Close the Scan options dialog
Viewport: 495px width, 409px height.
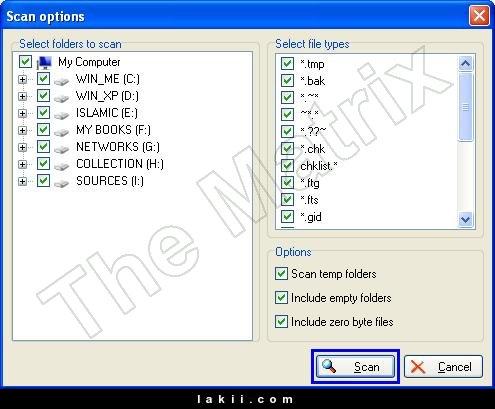click(x=479, y=16)
